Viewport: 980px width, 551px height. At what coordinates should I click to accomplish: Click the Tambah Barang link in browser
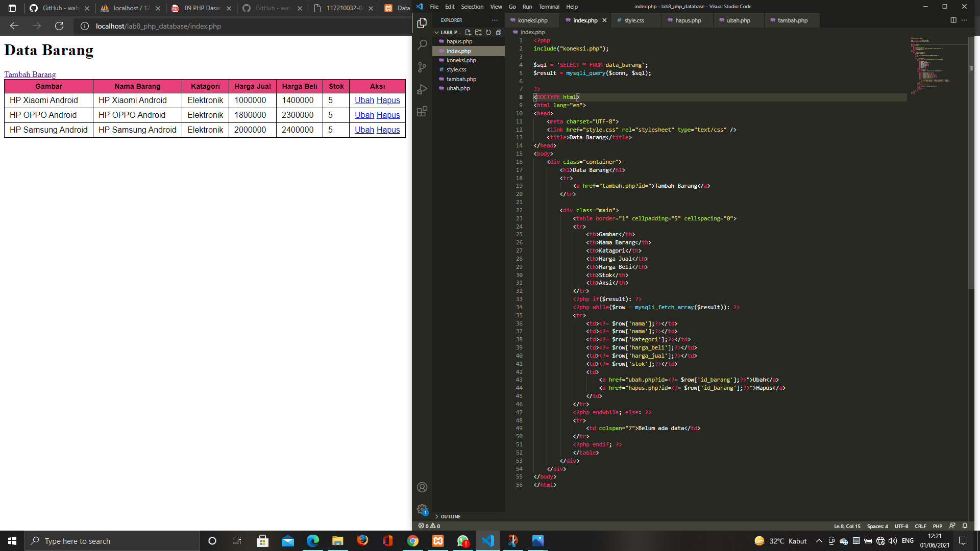pos(30,74)
